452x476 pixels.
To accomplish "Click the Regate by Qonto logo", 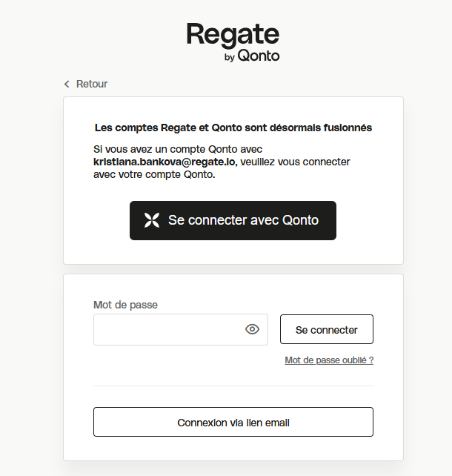I will (x=233, y=42).
